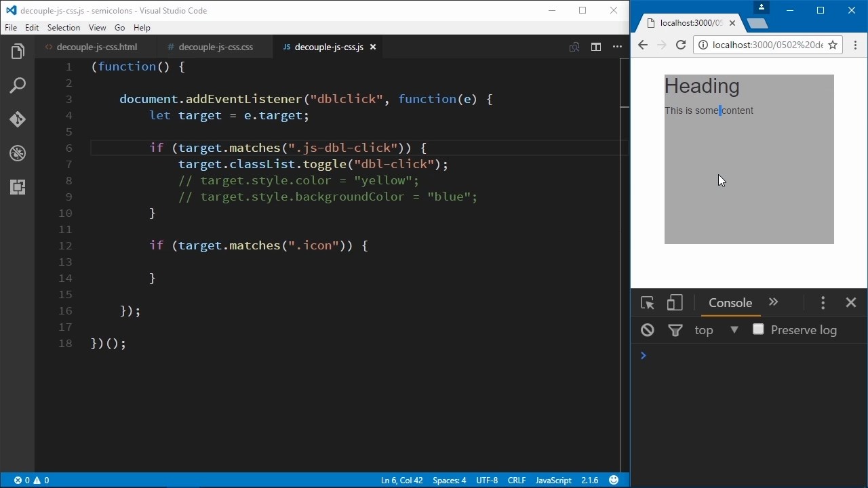
Task: Open DevTools customize menu
Action: (x=823, y=303)
